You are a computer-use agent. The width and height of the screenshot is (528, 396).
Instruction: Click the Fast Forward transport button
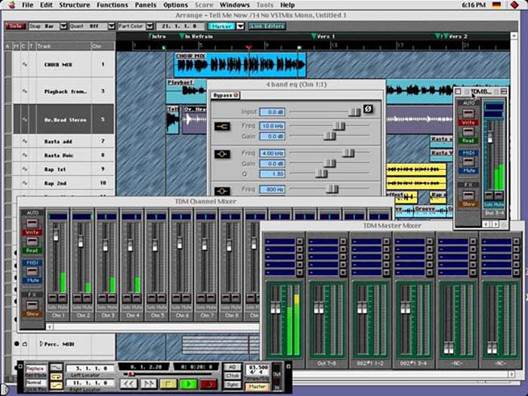(x=150, y=384)
